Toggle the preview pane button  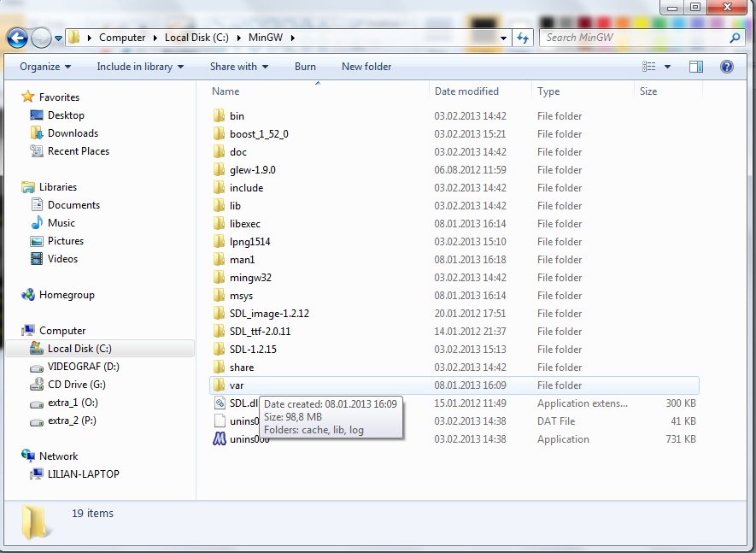(696, 67)
